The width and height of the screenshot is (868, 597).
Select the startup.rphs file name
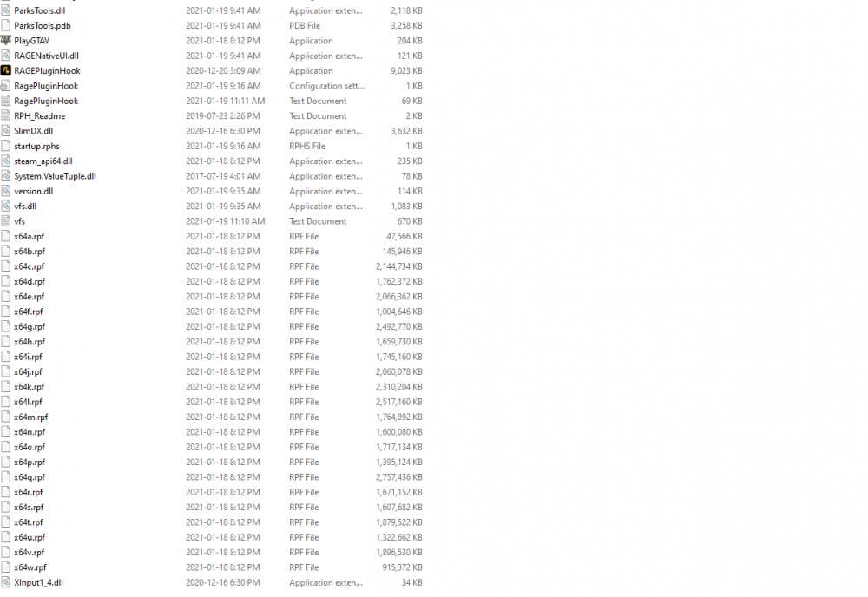tap(36, 146)
